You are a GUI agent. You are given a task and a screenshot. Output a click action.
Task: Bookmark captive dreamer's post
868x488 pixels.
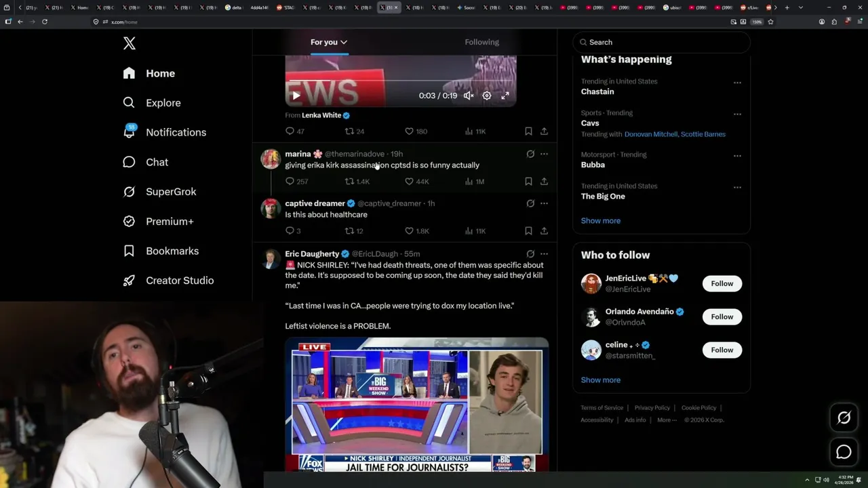tap(528, 231)
